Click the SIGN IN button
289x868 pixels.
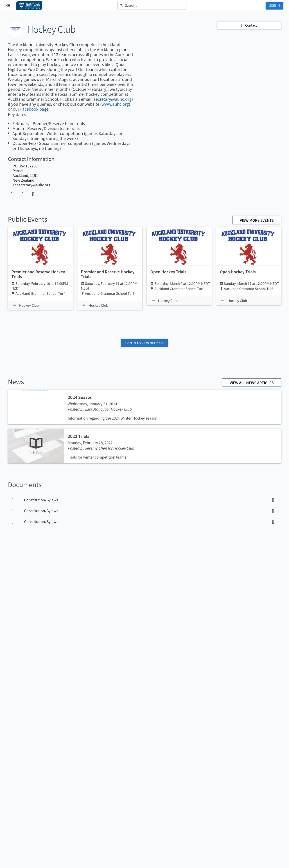pyautogui.click(x=274, y=6)
